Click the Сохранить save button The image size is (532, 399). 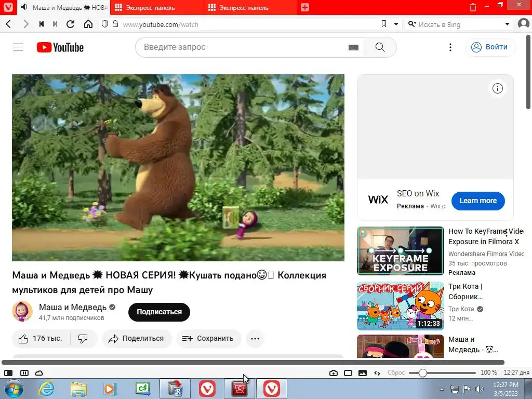(x=209, y=339)
